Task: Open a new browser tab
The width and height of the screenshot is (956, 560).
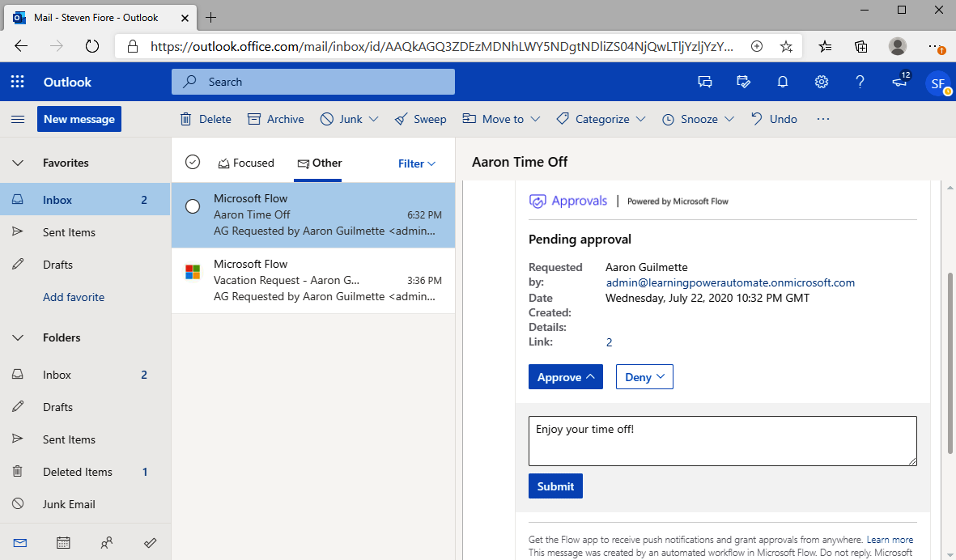Action: coord(211,18)
